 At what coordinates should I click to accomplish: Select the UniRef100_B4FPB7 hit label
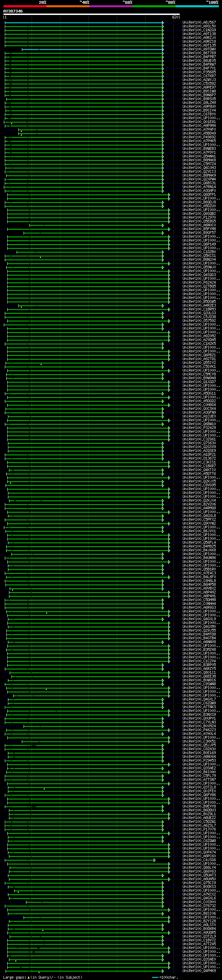[199, 57]
